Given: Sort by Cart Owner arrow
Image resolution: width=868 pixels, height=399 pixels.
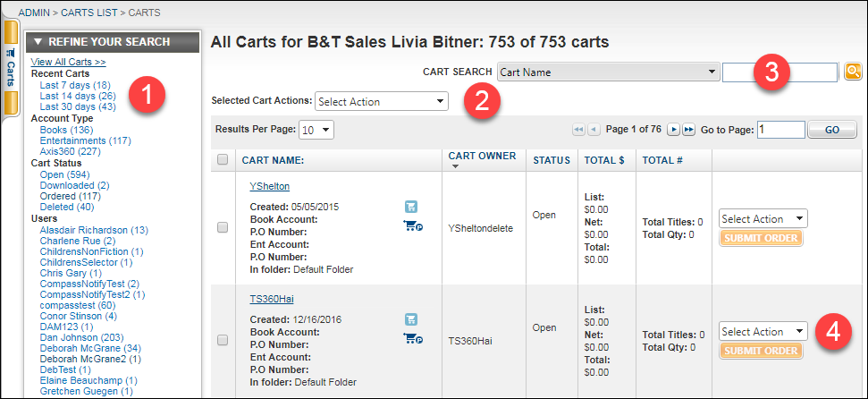Looking at the screenshot, I should point(455,166).
